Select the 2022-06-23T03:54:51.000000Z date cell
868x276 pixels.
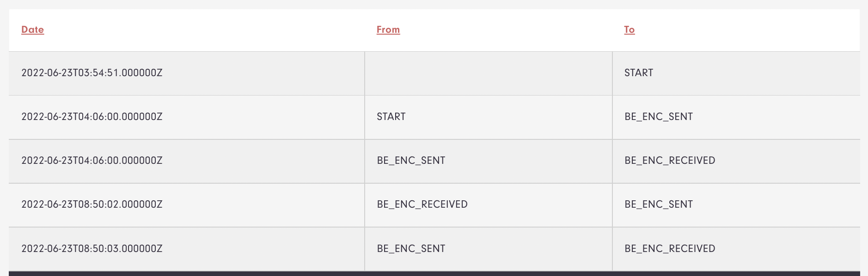pos(92,73)
